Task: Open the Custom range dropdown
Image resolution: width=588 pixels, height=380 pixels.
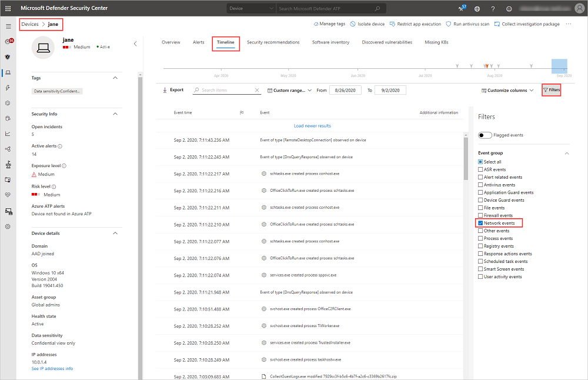Action: (x=289, y=91)
